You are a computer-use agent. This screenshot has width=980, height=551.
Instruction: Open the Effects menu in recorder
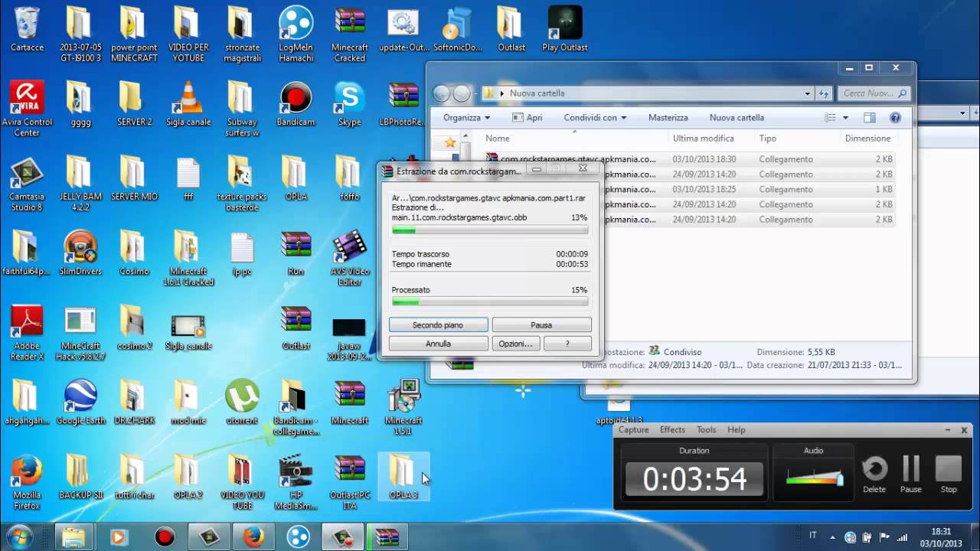point(672,430)
